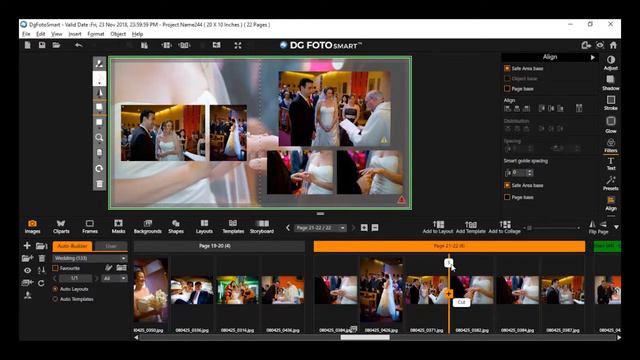The image size is (640, 360).
Task: Click the preview eye icon top right
Action: 600,45
